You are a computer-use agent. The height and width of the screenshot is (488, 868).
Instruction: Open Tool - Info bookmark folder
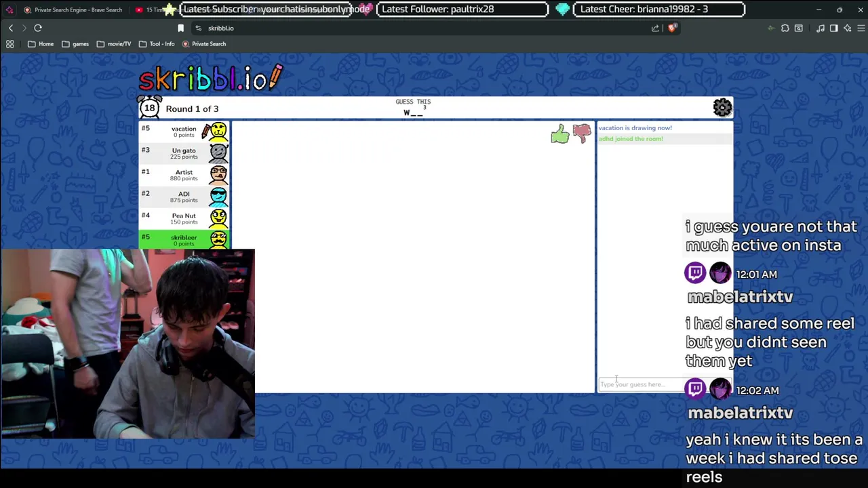(x=157, y=44)
